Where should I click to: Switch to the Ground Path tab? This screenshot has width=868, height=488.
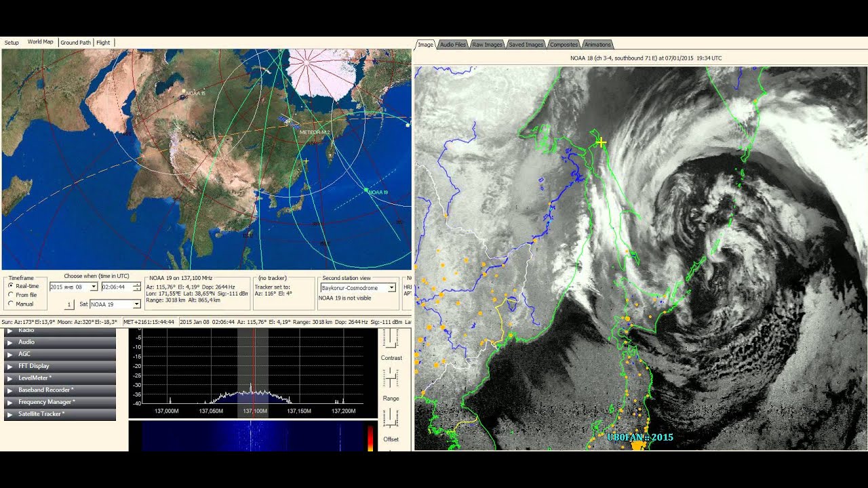point(75,43)
